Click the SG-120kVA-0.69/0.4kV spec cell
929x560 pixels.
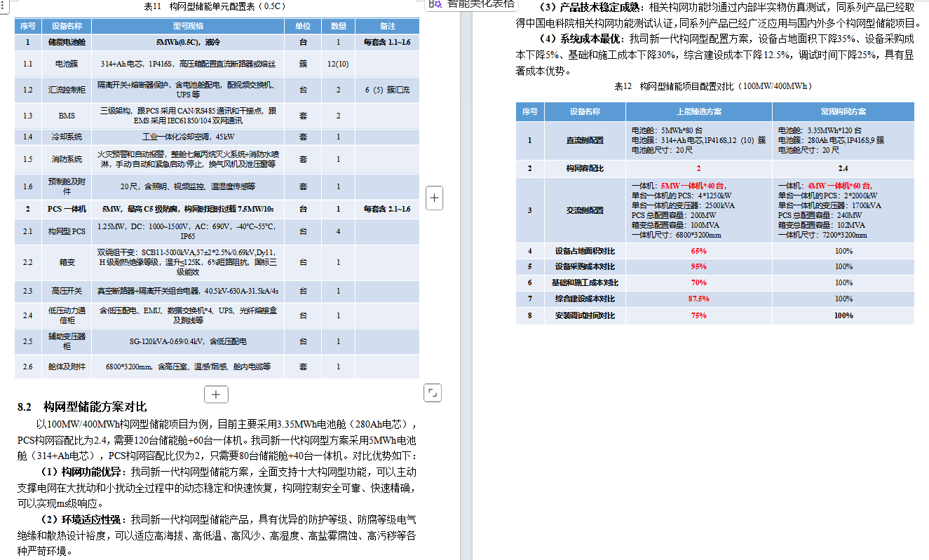pyautogui.click(x=188, y=341)
